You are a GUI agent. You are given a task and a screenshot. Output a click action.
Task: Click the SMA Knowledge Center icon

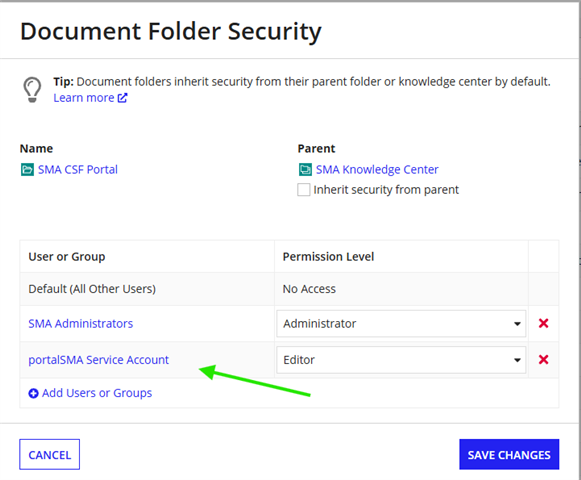click(305, 170)
